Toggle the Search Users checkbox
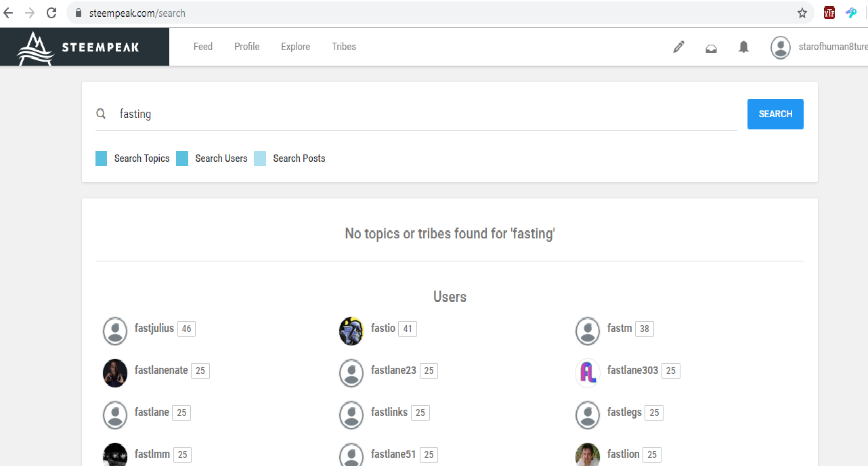This screenshot has width=868, height=466. 182,158
